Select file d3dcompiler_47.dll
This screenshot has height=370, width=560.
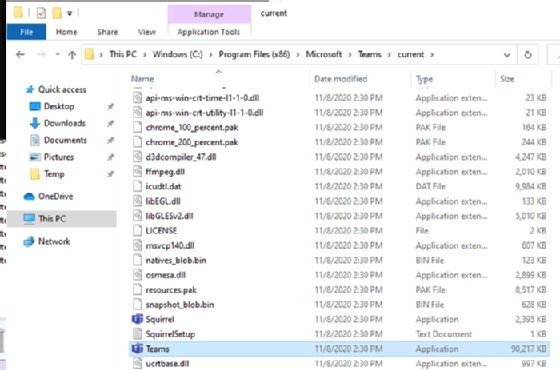coord(181,157)
